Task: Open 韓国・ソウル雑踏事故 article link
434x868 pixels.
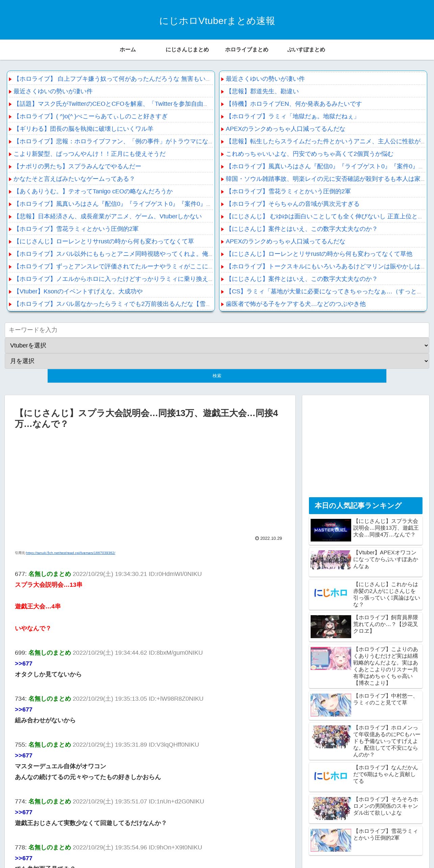Action: tap(325, 179)
